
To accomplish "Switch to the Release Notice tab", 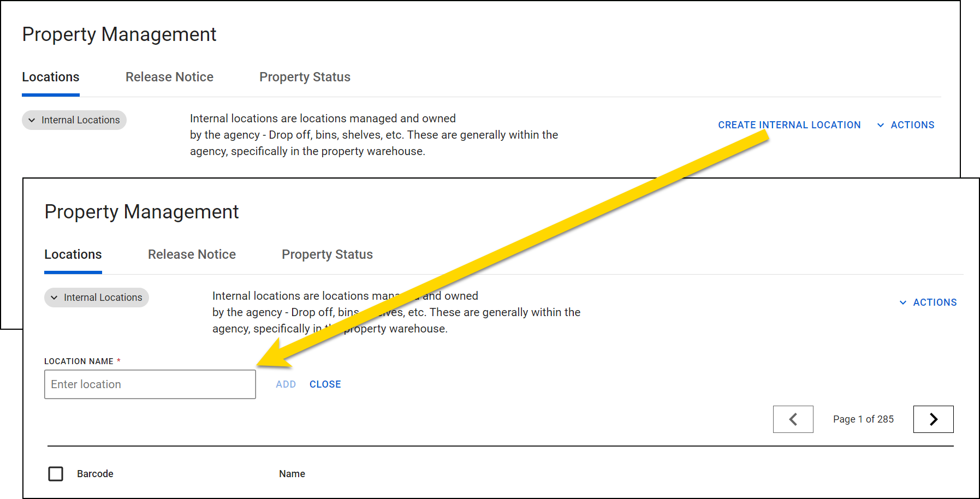I will click(x=192, y=254).
